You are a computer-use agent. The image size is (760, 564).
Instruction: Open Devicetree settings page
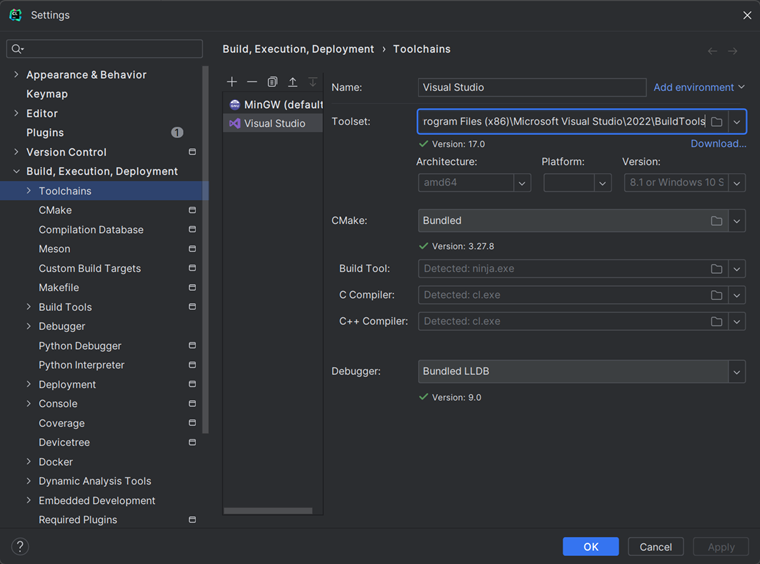coord(64,442)
